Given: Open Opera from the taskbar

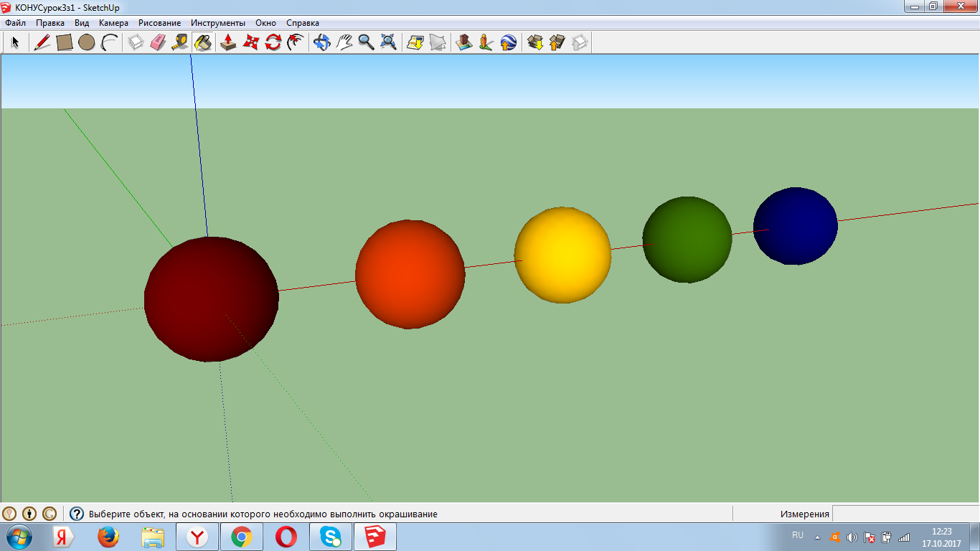Looking at the screenshot, I should tap(286, 537).
